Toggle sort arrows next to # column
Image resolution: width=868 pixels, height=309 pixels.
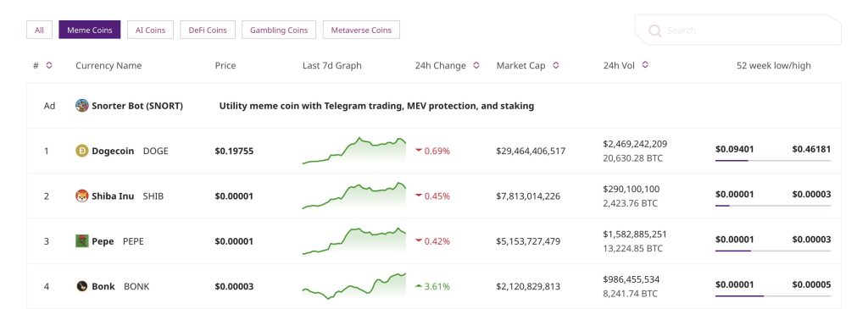coord(48,65)
